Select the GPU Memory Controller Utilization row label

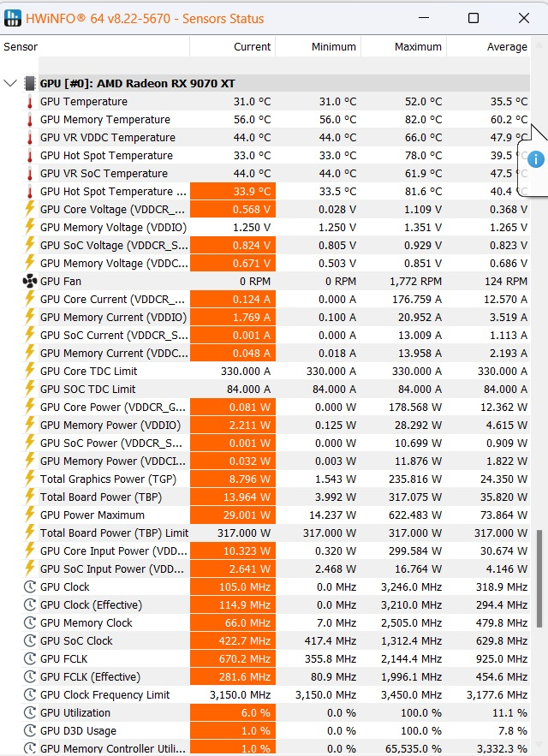[112, 748]
